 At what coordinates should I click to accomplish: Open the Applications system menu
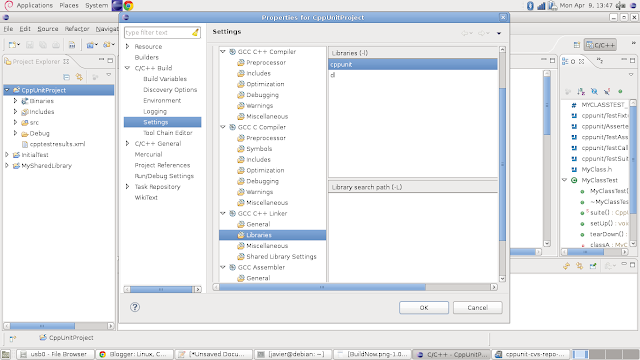(35, 5)
